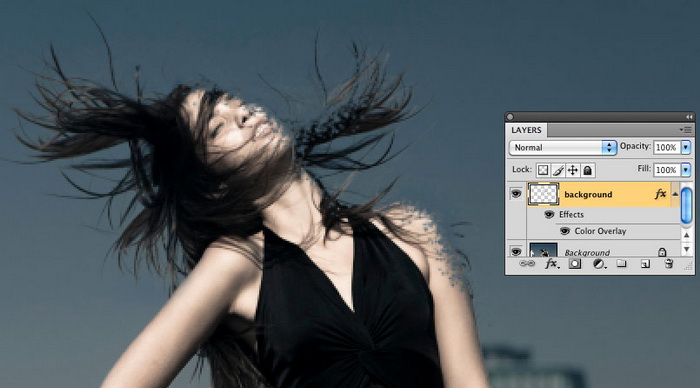Lock layer position with move icon
The height and width of the screenshot is (388, 700).
point(573,170)
